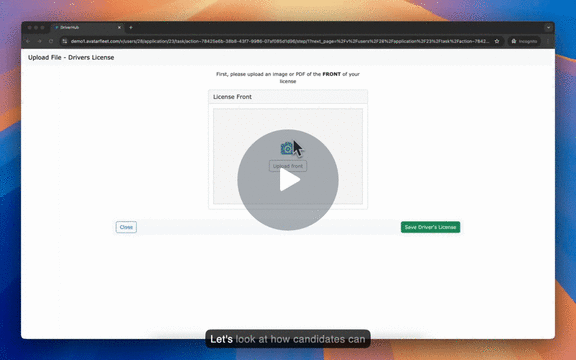Viewport: 576px width, 360px height.
Task: Close the DriverHub browser tab
Action: point(119,28)
